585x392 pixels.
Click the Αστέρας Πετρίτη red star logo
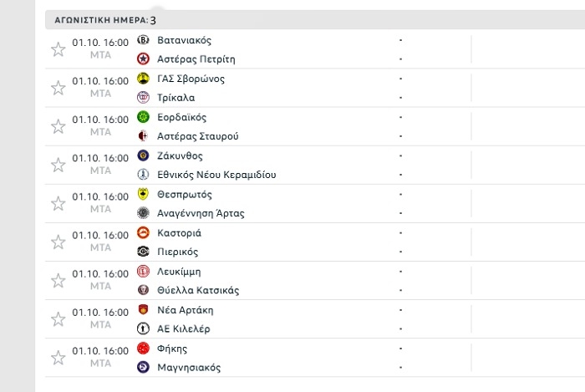coord(143,59)
